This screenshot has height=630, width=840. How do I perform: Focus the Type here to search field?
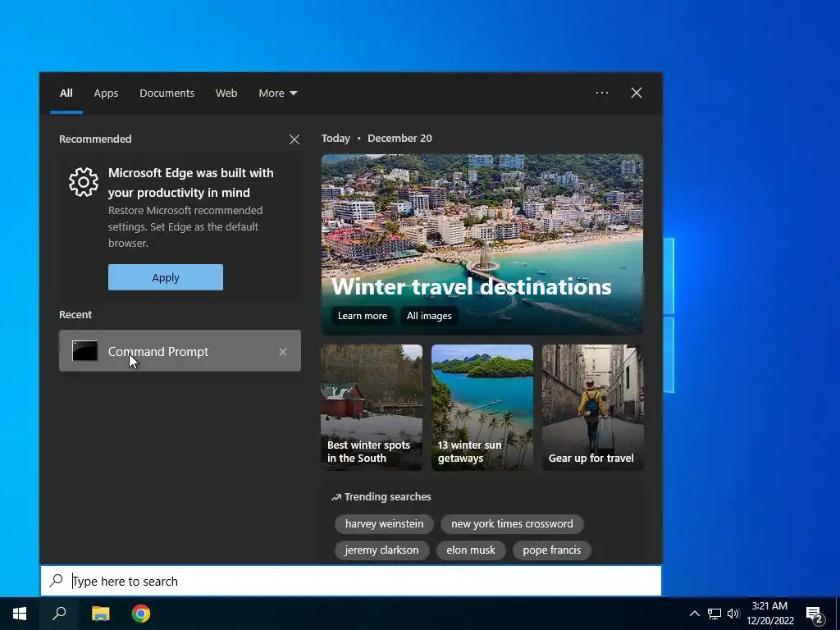tap(351, 581)
